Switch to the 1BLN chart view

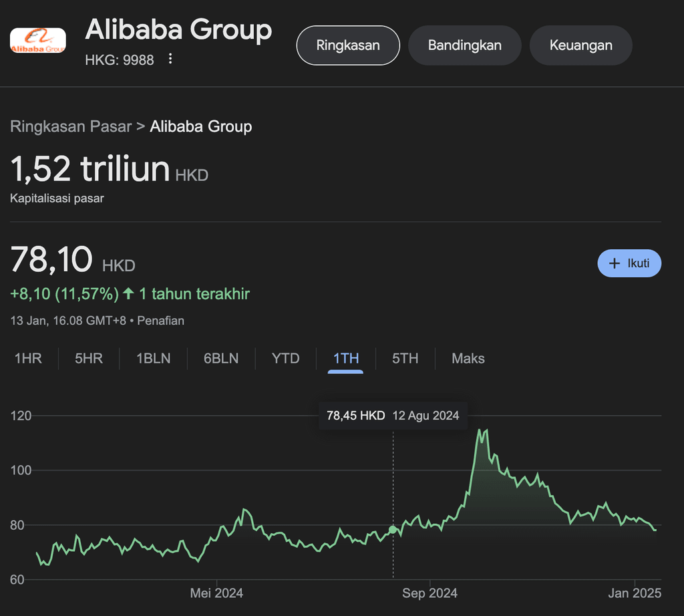tap(153, 359)
